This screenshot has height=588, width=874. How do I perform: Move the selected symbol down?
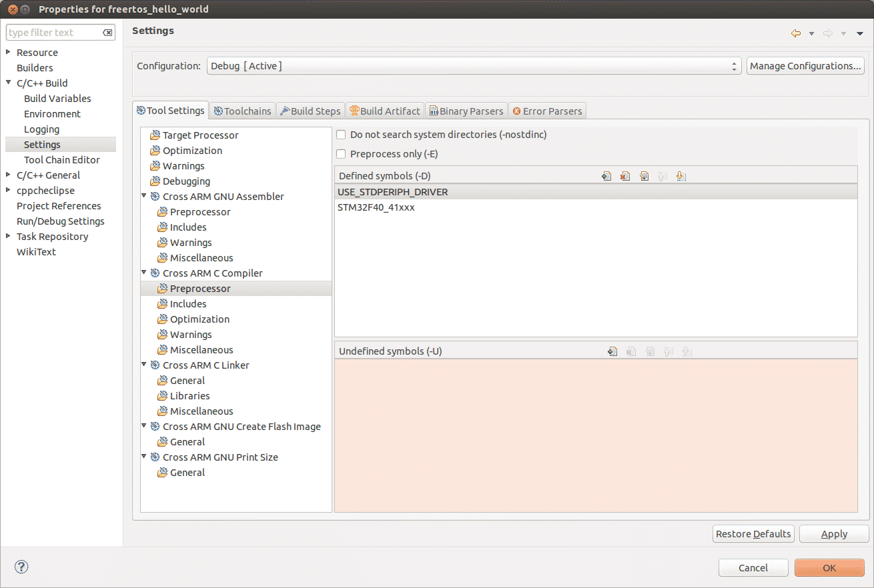pyautogui.click(x=681, y=176)
